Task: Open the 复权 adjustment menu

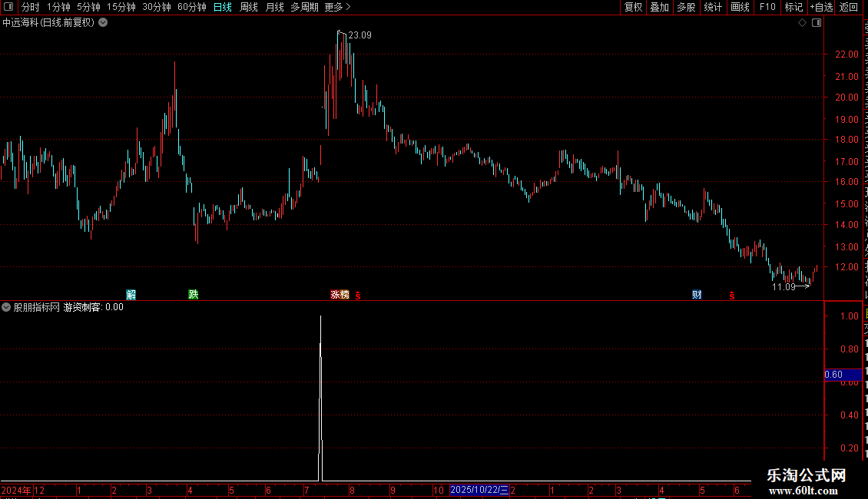Action: click(x=633, y=7)
